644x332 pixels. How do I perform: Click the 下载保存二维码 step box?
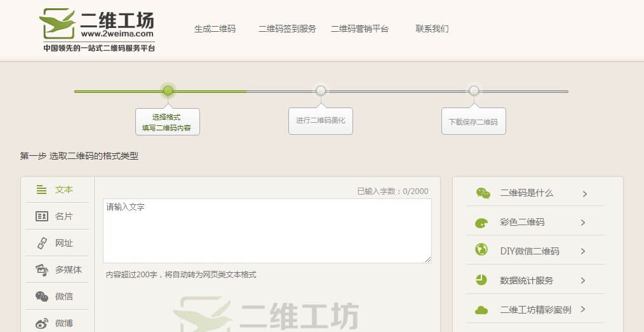473,121
